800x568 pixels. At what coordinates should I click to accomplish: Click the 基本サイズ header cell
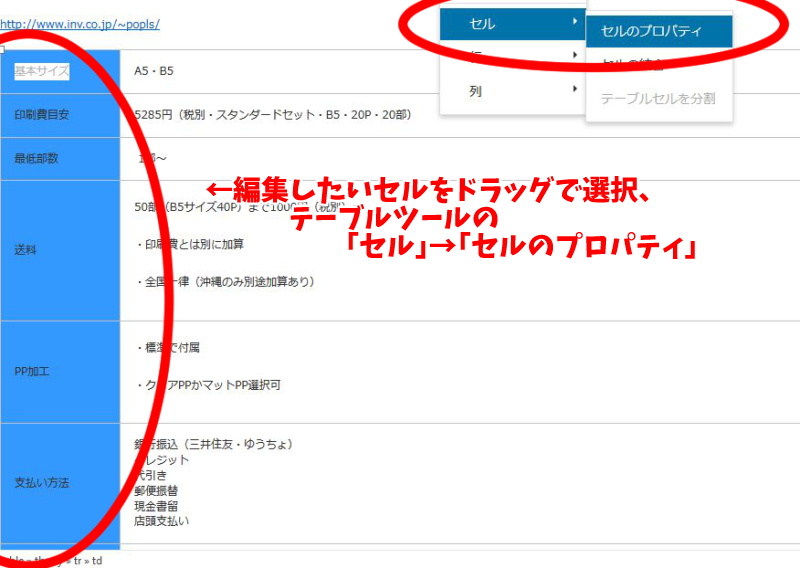[x=42, y=72]
